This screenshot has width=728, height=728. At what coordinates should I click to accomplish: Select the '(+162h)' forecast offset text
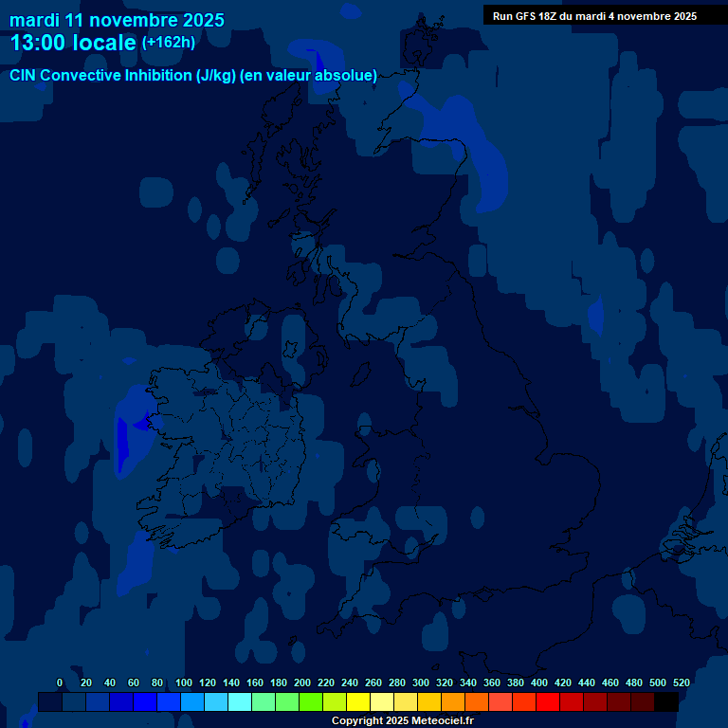click(x=170, y=43)
